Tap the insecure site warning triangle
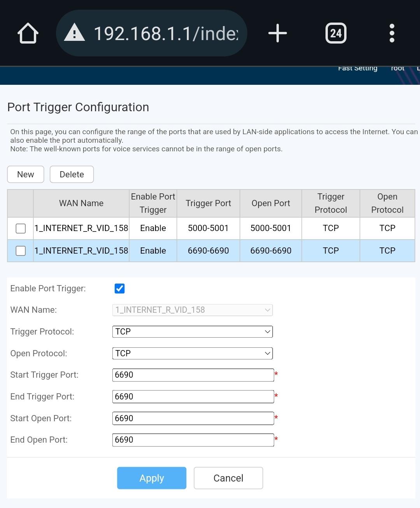 tap(74, 33)
